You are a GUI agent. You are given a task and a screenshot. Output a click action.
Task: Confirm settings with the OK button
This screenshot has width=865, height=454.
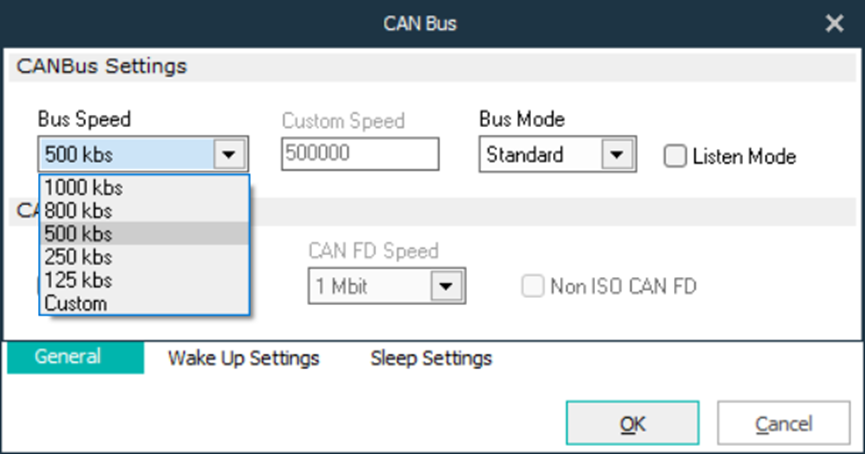point(632,424)
